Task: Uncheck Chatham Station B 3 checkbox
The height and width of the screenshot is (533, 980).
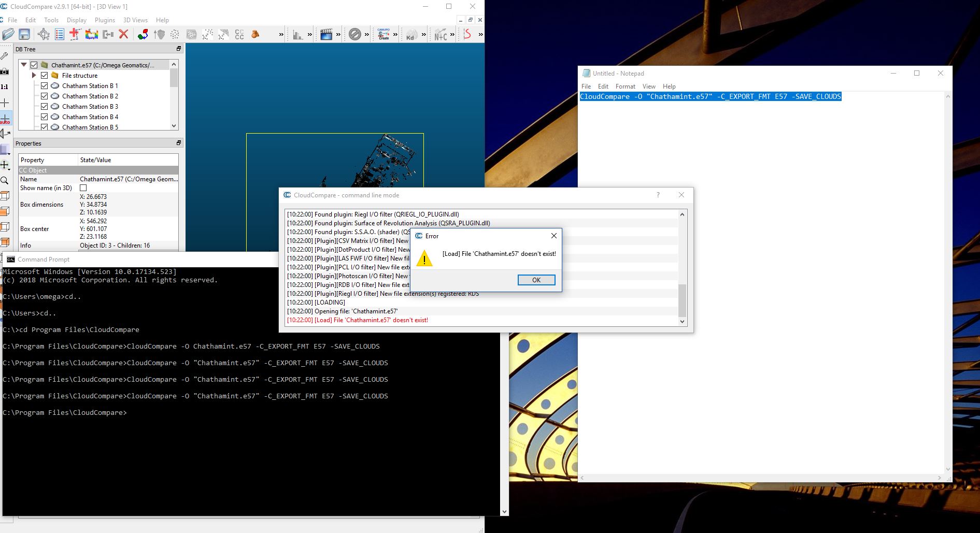Action: (44, 107)
